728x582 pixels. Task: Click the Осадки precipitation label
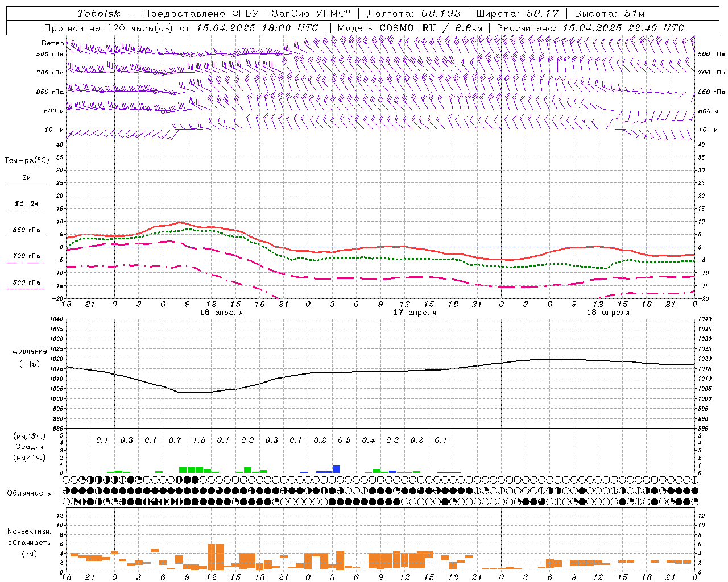[x=29, y=447]
